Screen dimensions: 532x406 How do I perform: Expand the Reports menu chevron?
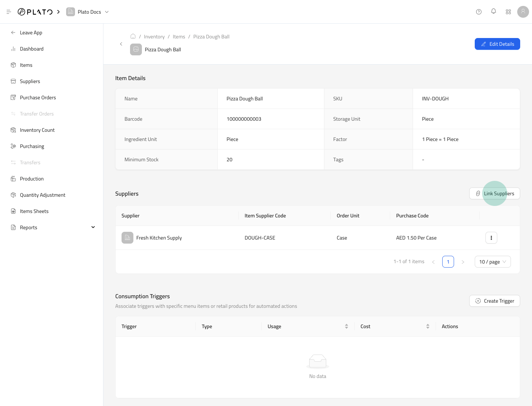93,227
